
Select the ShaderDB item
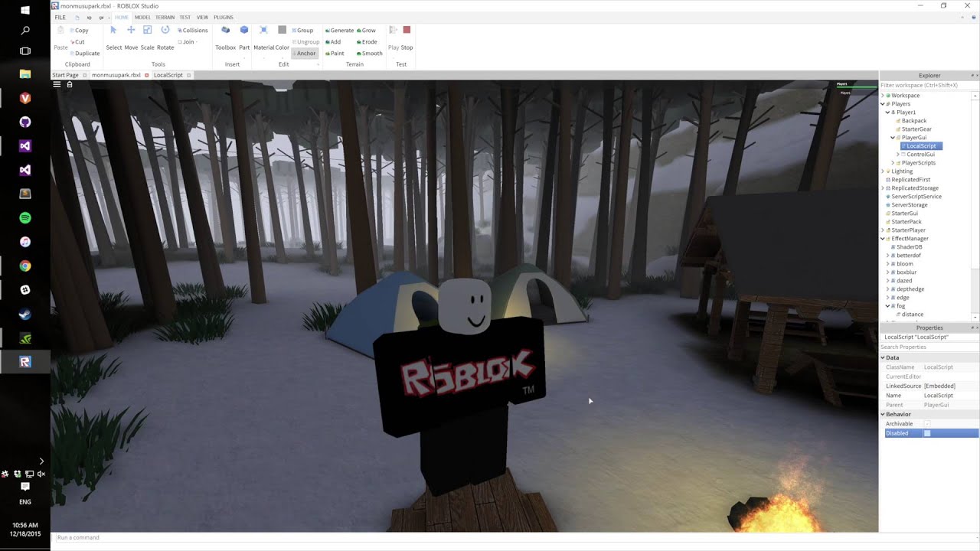909,247
